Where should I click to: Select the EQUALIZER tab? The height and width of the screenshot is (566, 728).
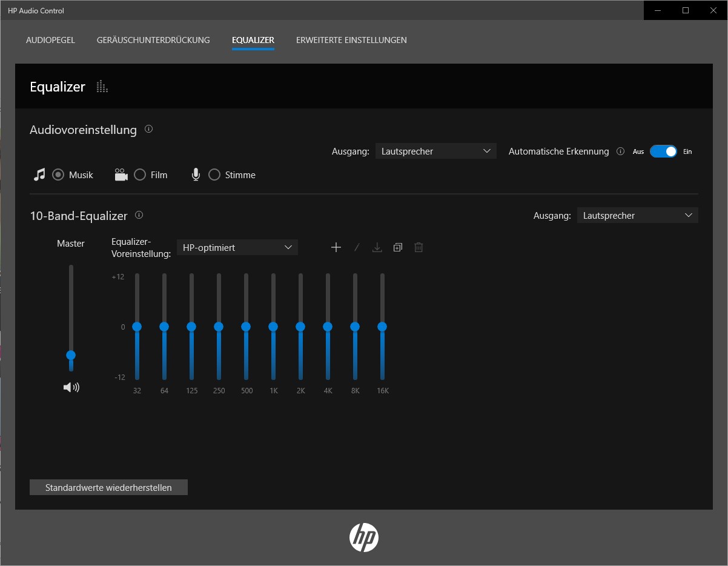tap(253, 40)
